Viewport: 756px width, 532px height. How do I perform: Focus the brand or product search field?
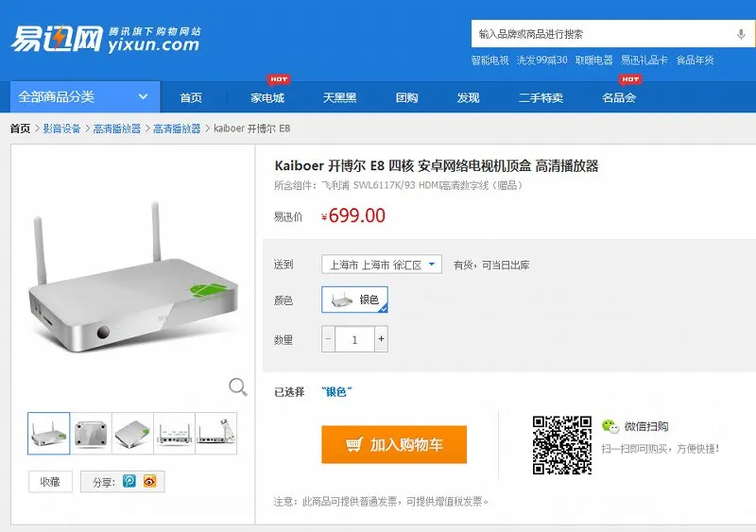tap(603, 34)
